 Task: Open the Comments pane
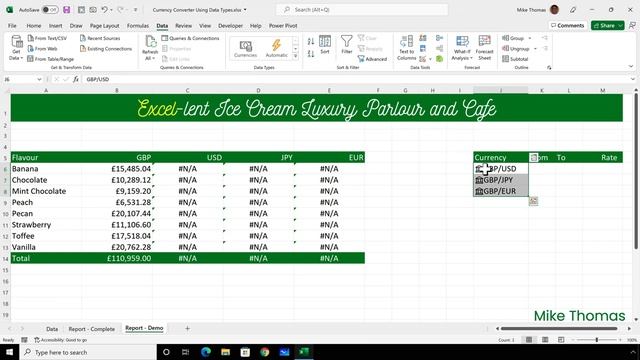[x=567, y=25]
